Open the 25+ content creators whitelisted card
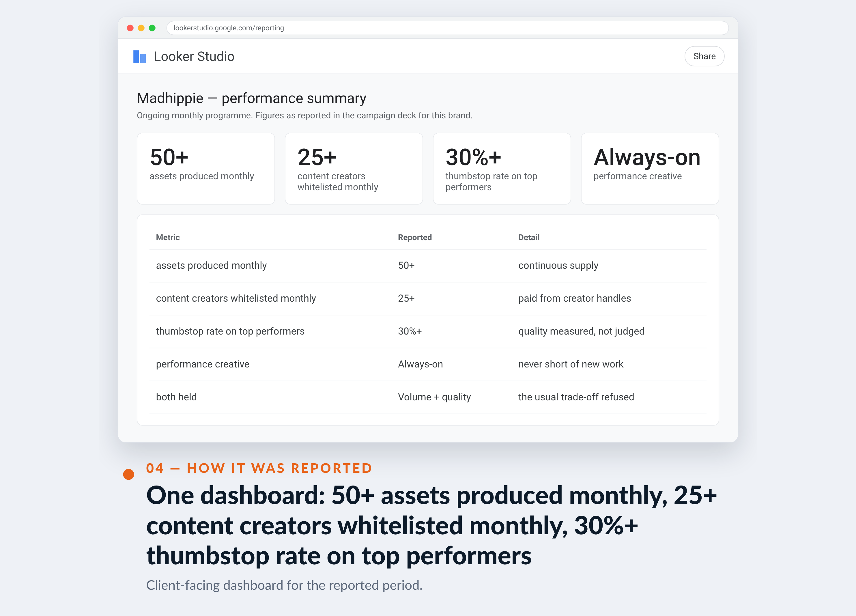Image resolution: width=856 pixels, height=616 pixels. [x=354, y=169]
